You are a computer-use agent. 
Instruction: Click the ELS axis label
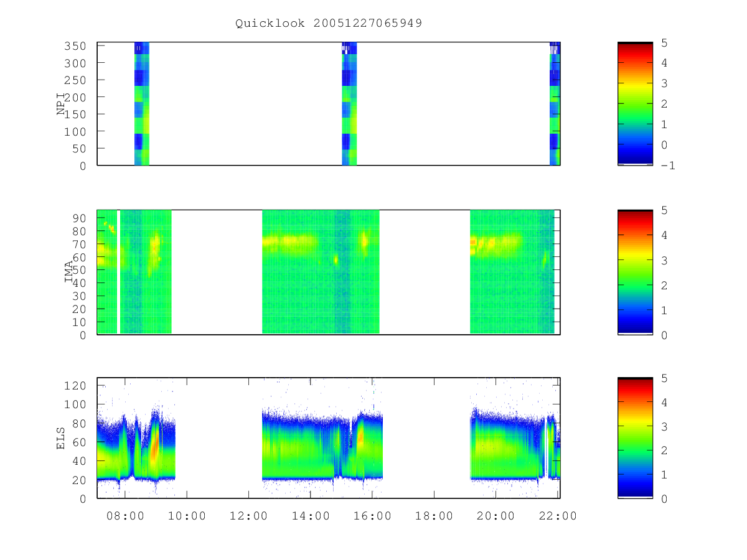(61, 438)
